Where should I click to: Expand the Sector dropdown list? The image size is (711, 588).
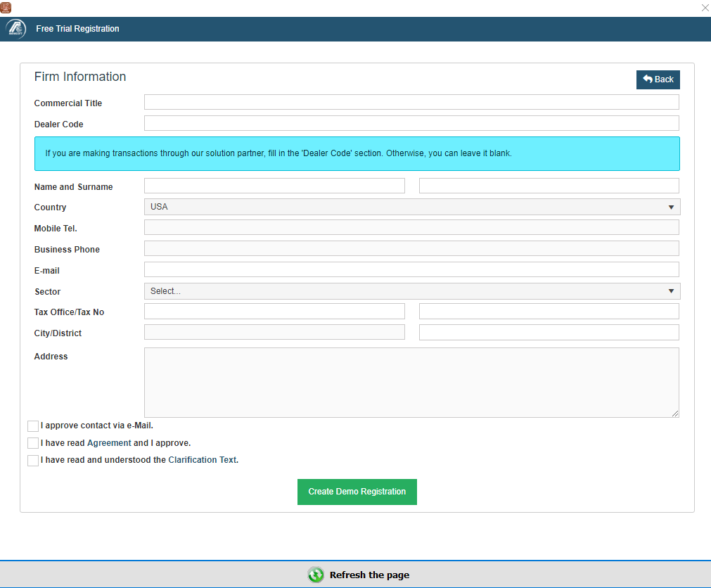point(411,291)
